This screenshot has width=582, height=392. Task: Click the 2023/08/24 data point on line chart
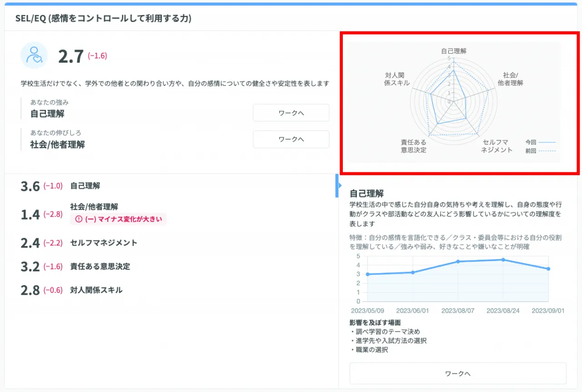point(503,260)
